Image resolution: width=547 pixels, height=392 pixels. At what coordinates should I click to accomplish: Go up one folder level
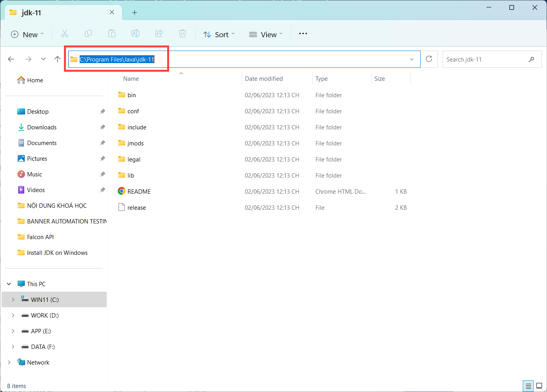[58, 59]
